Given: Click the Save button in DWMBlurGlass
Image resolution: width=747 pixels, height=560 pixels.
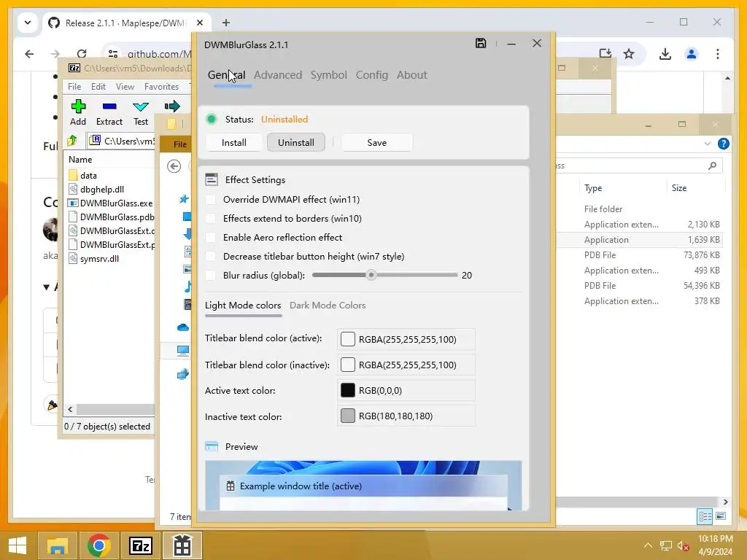Looking at the screenshot, I should [377, 142].
